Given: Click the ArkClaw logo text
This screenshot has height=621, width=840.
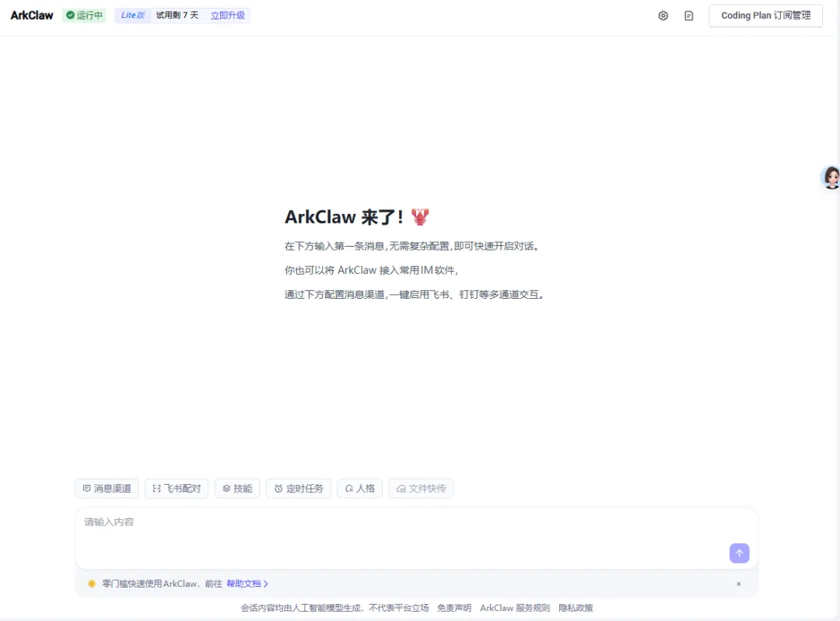Looking at the screenshot, I should pos(32,15).
